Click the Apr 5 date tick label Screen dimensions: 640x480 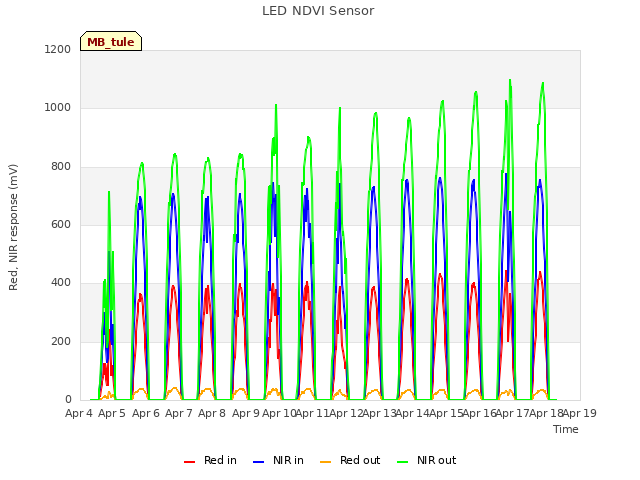(x=112, y=413)
